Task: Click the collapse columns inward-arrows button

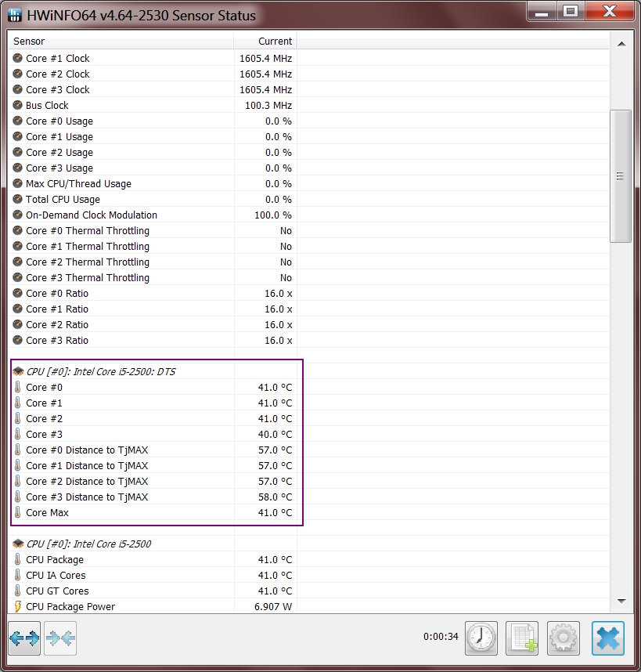Action: tap(60, 638)
